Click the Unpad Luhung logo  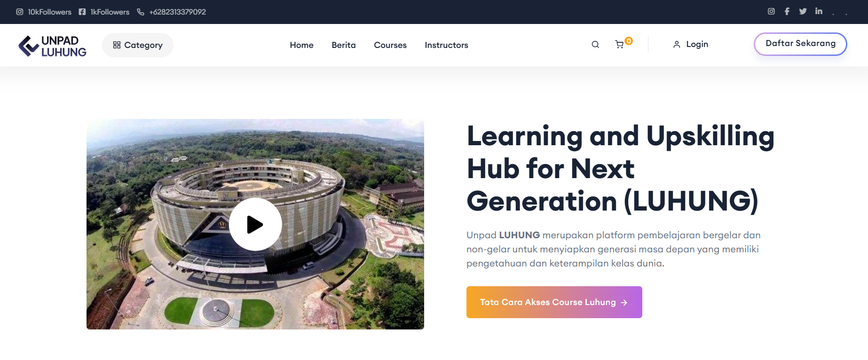[52, 46]
